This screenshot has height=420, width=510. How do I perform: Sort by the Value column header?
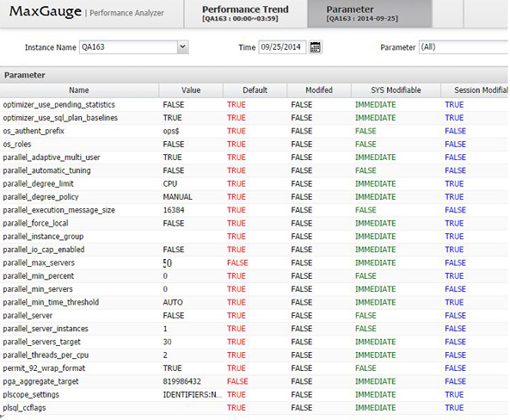[191, 90]
